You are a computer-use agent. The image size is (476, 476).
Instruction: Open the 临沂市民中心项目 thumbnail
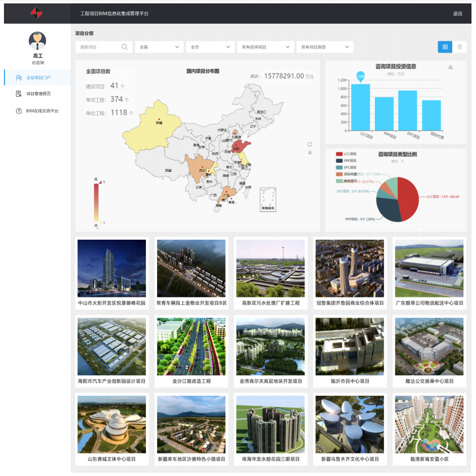[350, 347]
